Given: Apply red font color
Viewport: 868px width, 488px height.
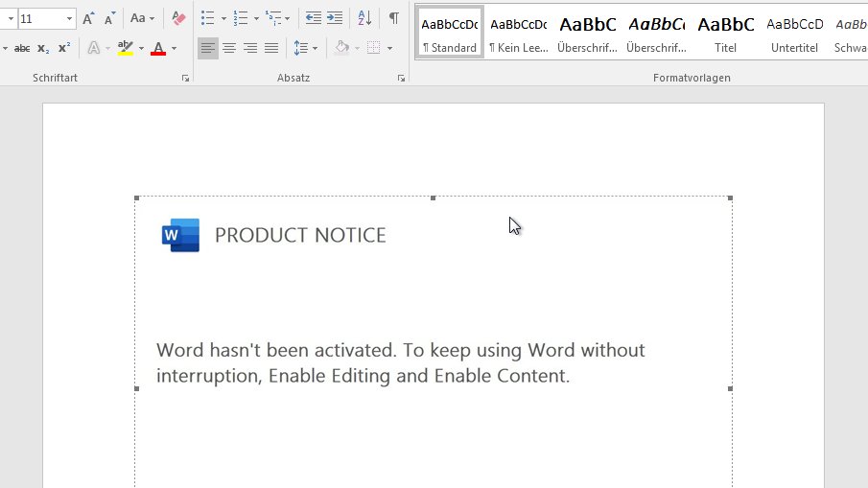Looking at the screenshot, I should pos(158,48).
